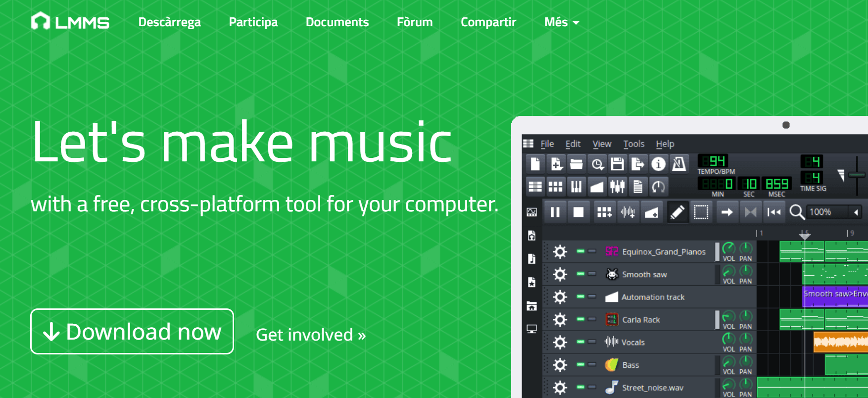Pause playback in the song editor
The width and height of the screenshot is (868, 398).
555,212
